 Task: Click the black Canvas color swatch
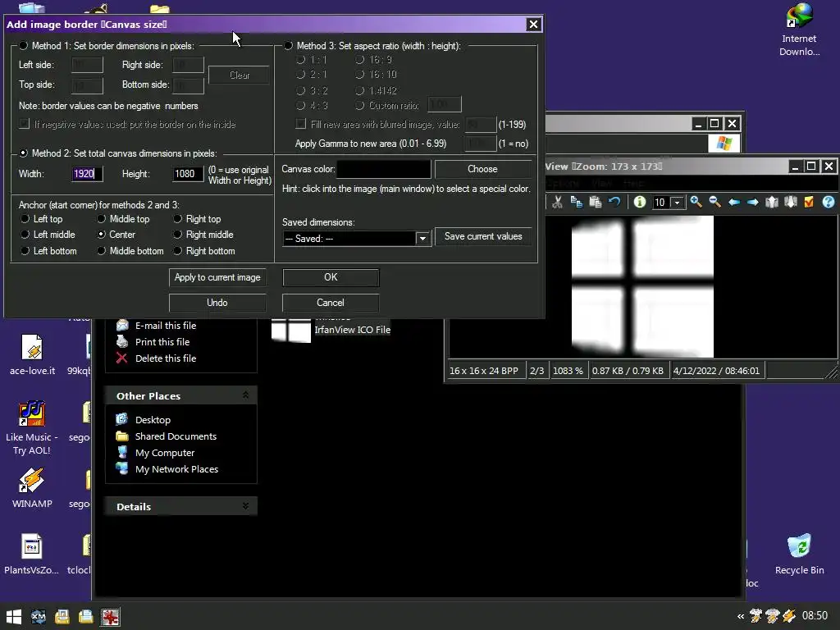click(x=384, y=169)
